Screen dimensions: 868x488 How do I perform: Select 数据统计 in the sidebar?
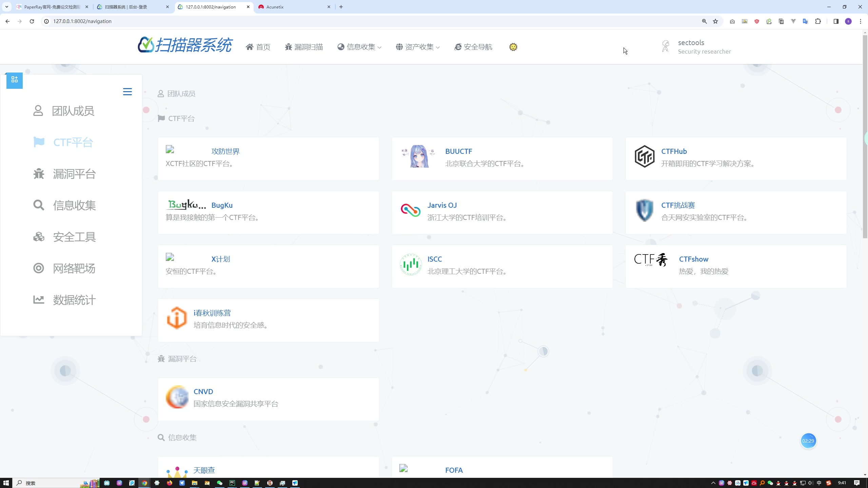(x=64, y=300)
